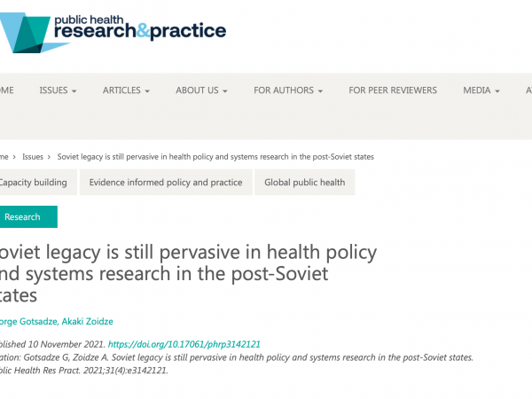Expand the FOR AUTHORS dropdown
532x399 pixels.
pos(288,90)
